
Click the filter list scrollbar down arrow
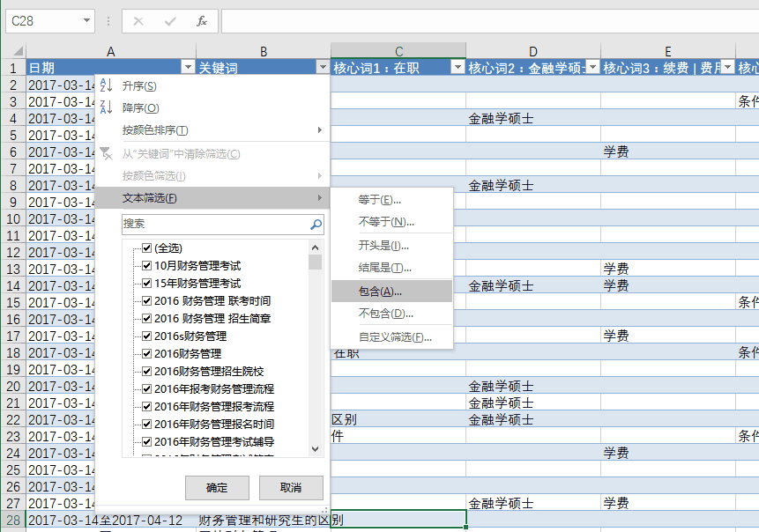(316, 449)
